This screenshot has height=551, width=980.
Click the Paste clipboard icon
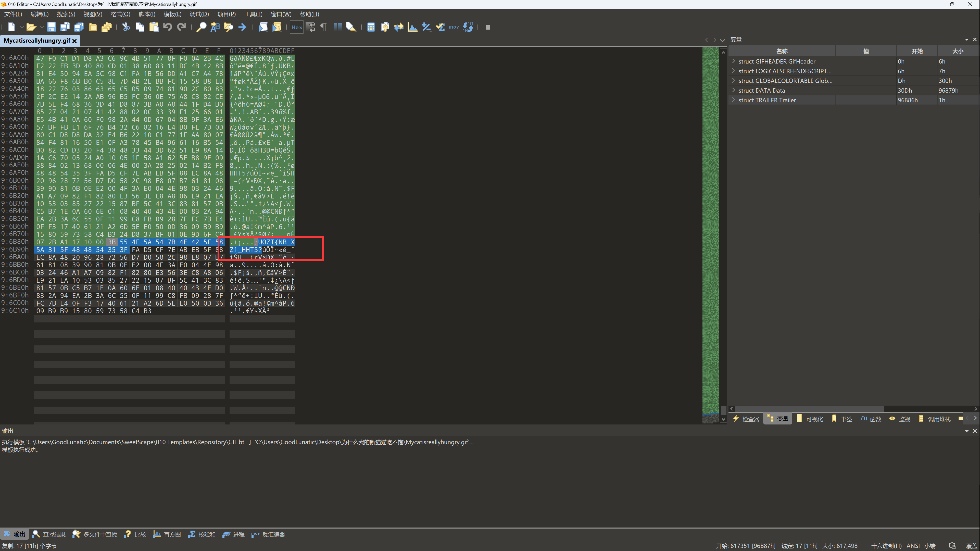[x=154, y=27]
